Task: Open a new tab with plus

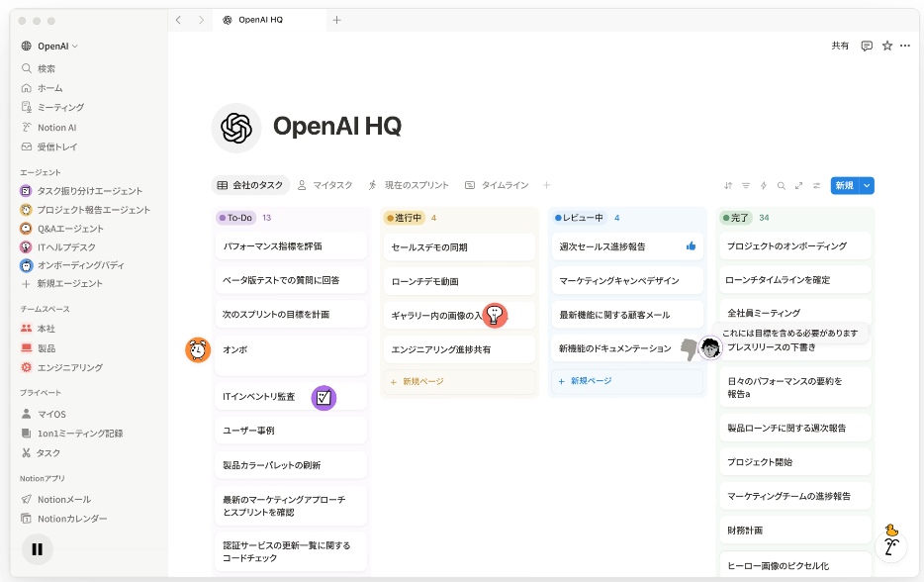Action: (x=337, y=20)
